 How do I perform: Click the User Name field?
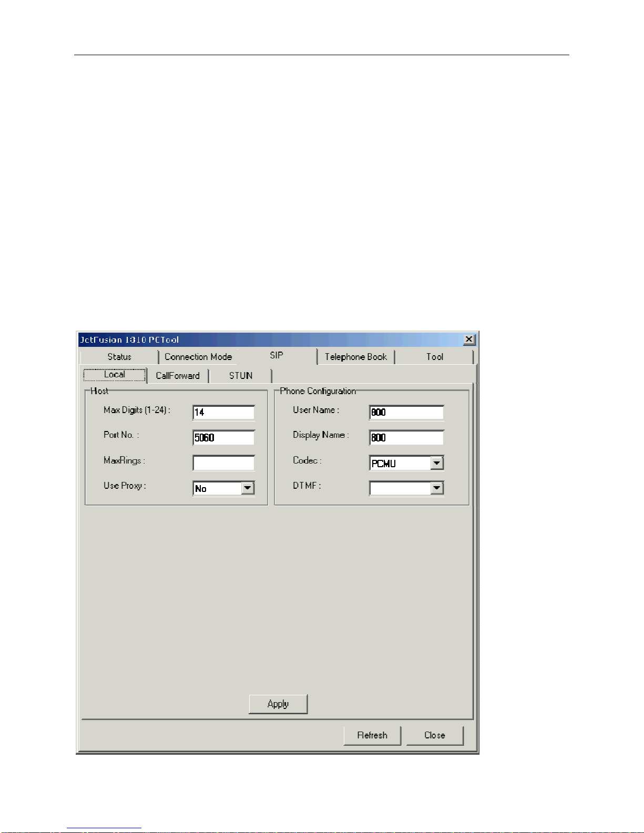(406, 413)
